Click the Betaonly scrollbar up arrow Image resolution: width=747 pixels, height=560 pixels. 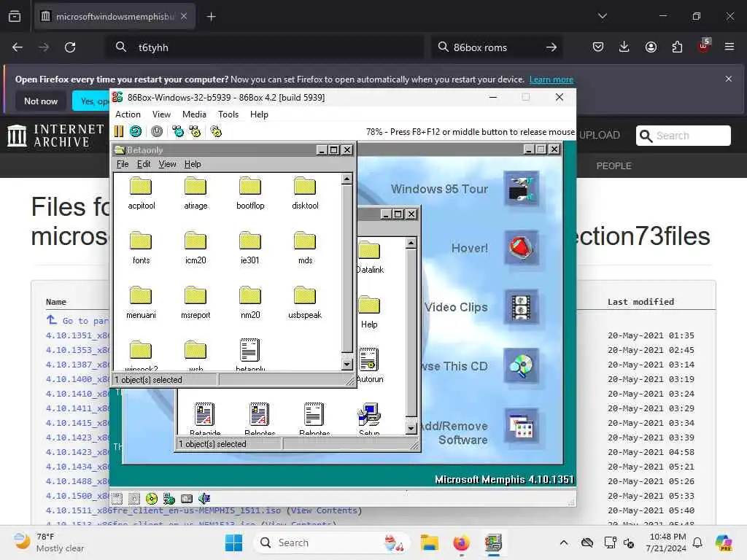(347, 179)
